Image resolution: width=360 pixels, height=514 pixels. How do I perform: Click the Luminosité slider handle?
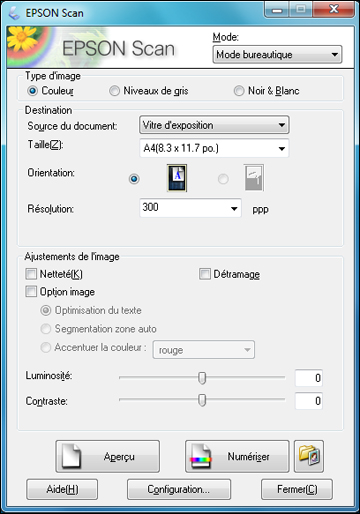(x=202, y=378)
